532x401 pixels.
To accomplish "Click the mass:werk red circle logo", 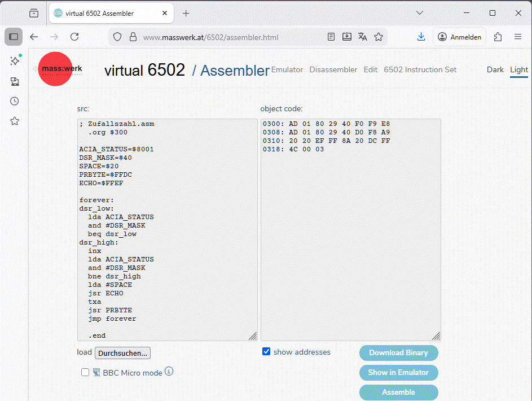I will point(55,69).
